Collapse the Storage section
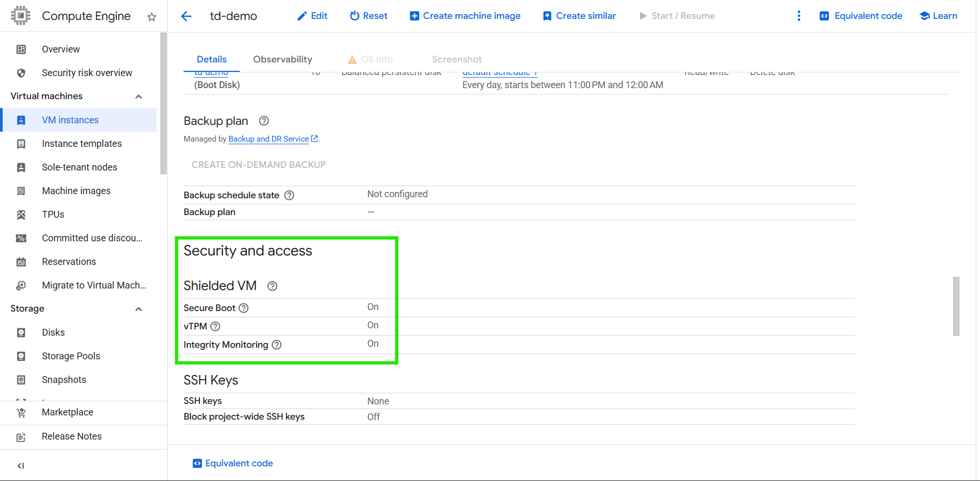Image resolution: width=980 pixels, height=481 pixels. [x=139, y=309]
